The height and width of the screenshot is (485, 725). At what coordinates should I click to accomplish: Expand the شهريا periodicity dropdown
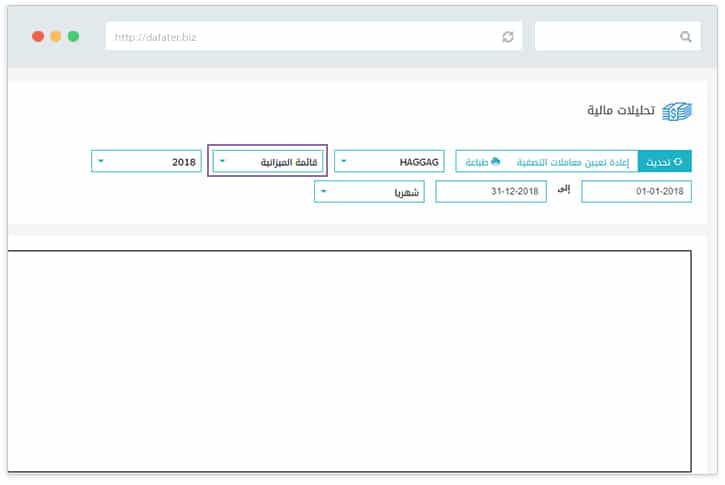point(369,192)
